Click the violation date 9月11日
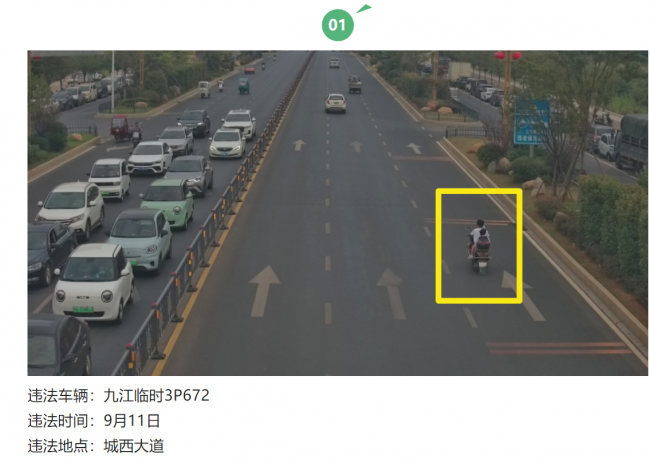The height and width of the screenshot is (459, 650). click(132, 420)
